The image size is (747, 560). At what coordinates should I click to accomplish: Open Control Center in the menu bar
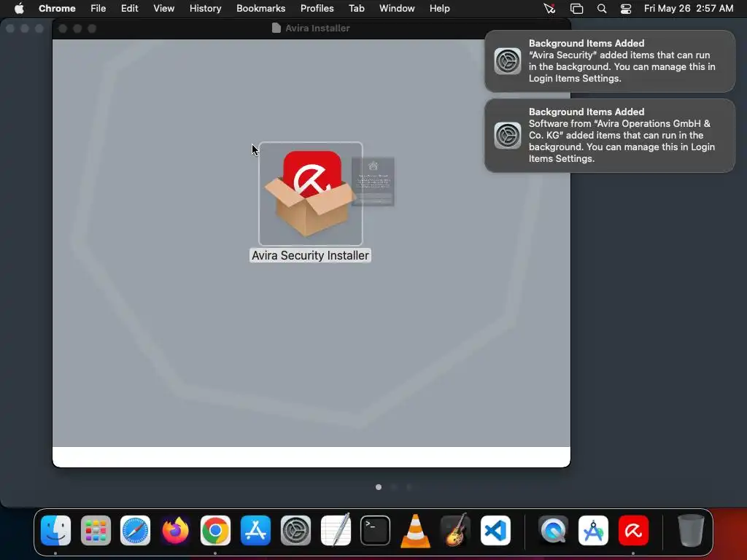point(625,9)
